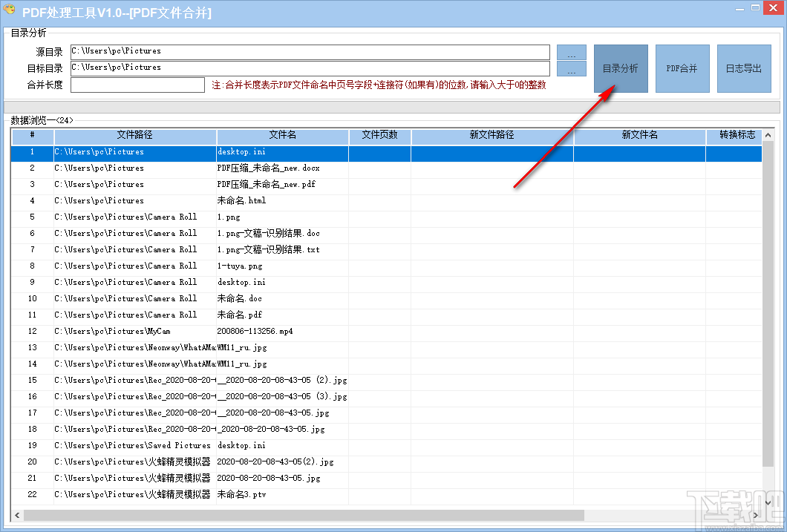This screenshot has height=532, width=787.
Task: Select row 13 WM11_ru.jpg
Action: [387, 348]
